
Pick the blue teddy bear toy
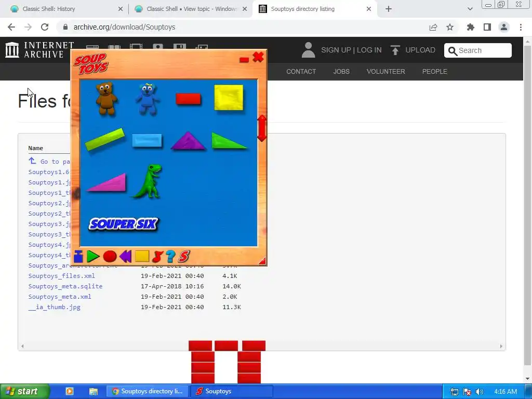point(147,99)
